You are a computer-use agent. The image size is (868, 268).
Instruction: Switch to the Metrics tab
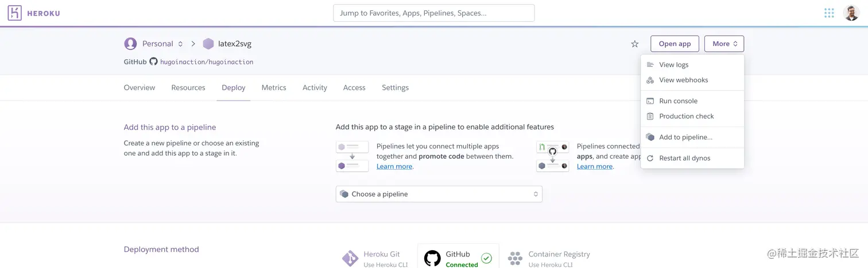(274, 88)
